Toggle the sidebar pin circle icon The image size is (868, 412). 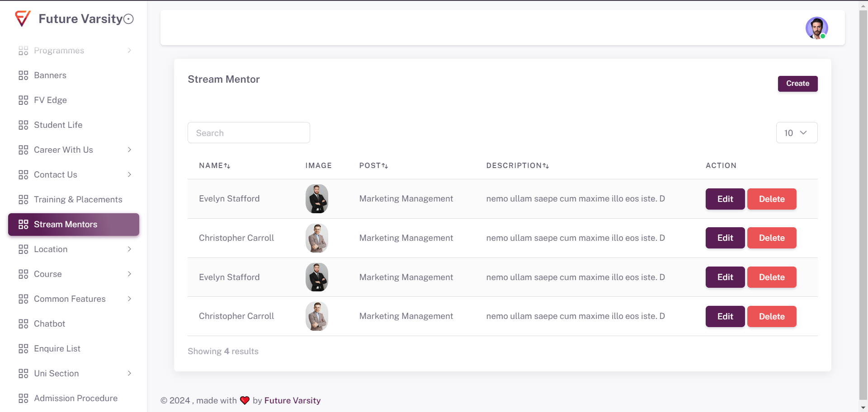128,19
